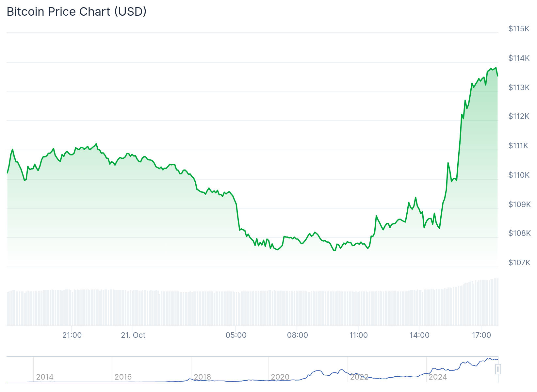Click the 2024 label in the navigator
The width and height of the screenshot is (537, 392).
(438, 377)
